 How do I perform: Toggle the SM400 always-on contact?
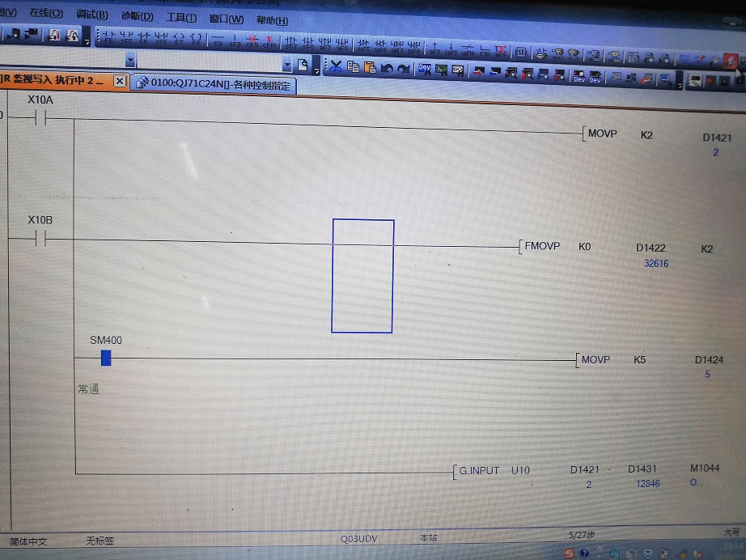tap(106, 358)
